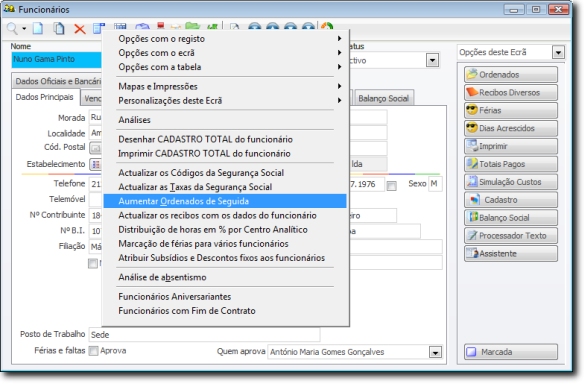The image size is (584, 385).
Task: Open Recibos Diversos from the side panel
Action: point(511,92)
